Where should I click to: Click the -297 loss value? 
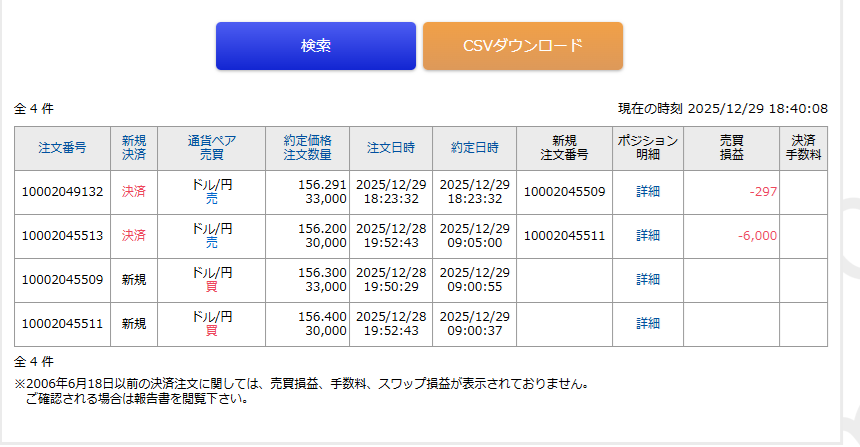pyautogui.click(x=762, y=192)
